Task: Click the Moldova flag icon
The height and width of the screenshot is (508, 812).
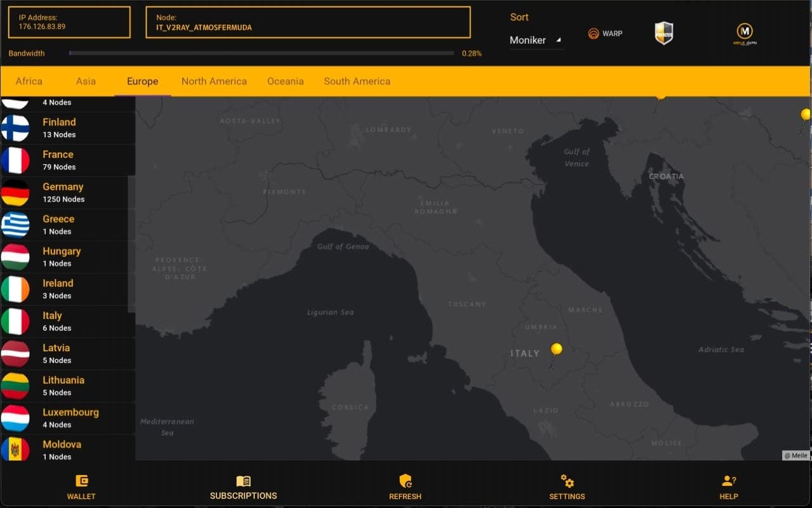Action: pos(15,449)
